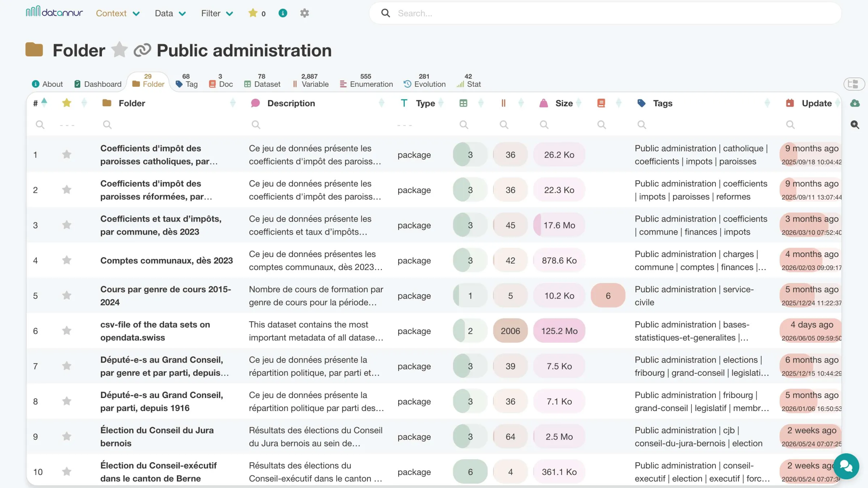868x488 pixels.
Task: Open Coefficients et taux d'impôts par commune
Action: coord(161,225)
